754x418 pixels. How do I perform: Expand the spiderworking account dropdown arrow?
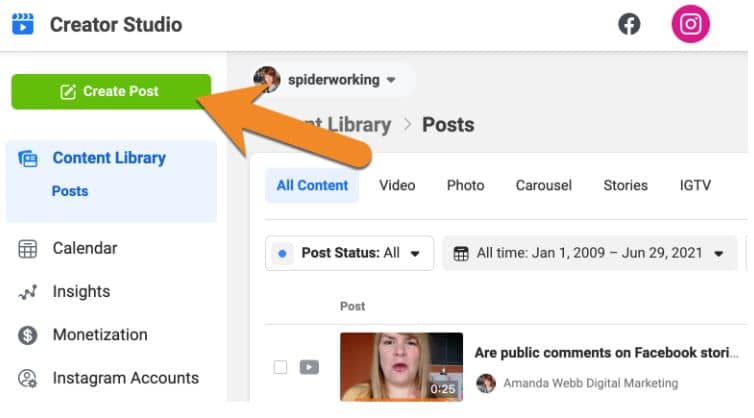coord(391,80)
